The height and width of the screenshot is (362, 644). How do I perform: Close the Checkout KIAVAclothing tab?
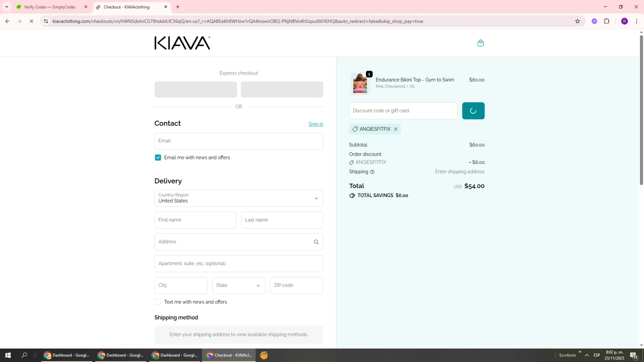pos(166,7)
